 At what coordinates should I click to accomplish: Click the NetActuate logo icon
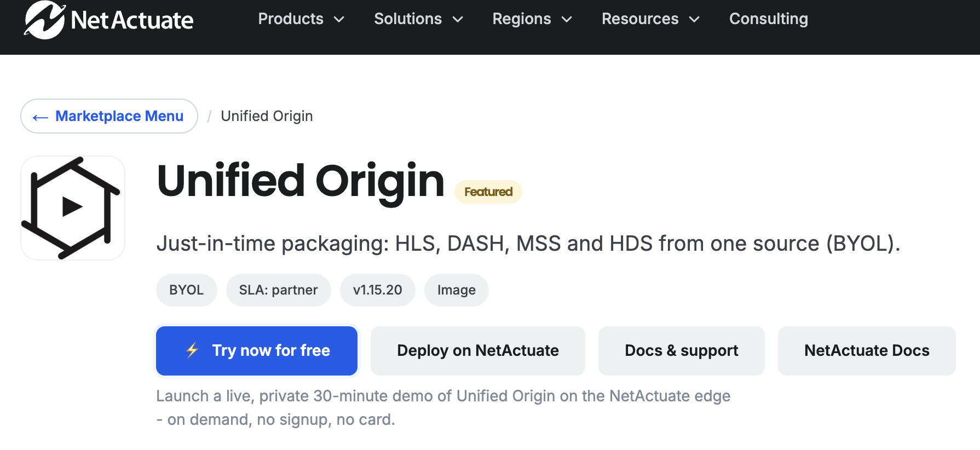coord(45,20)
